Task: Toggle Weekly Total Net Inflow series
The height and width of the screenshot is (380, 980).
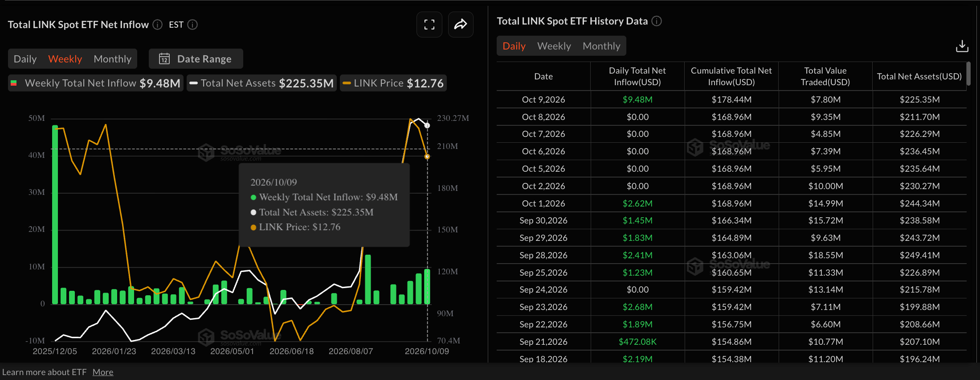Action: (x=96, y=83)
